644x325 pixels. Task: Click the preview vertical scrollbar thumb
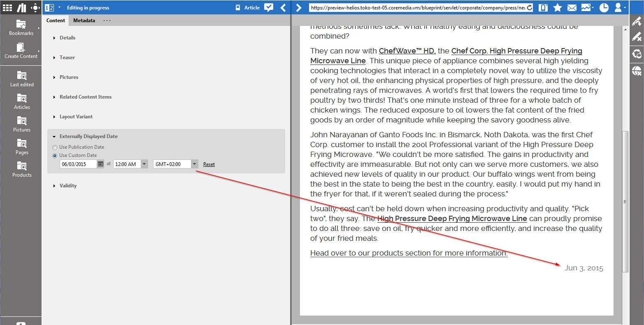point(625,201)
